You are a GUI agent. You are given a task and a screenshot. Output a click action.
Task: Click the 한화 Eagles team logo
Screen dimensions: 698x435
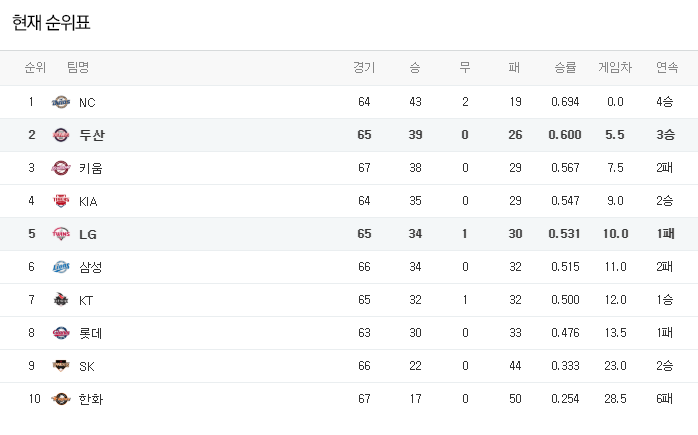pos(61,398)
